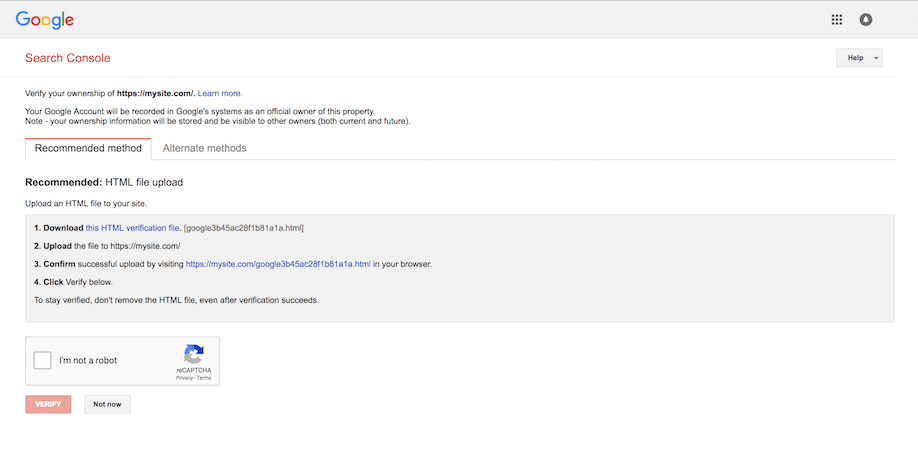The height and width of the screenshot is (454, 918).
Task: Click the Google logo
Action: tap(44, 21)
